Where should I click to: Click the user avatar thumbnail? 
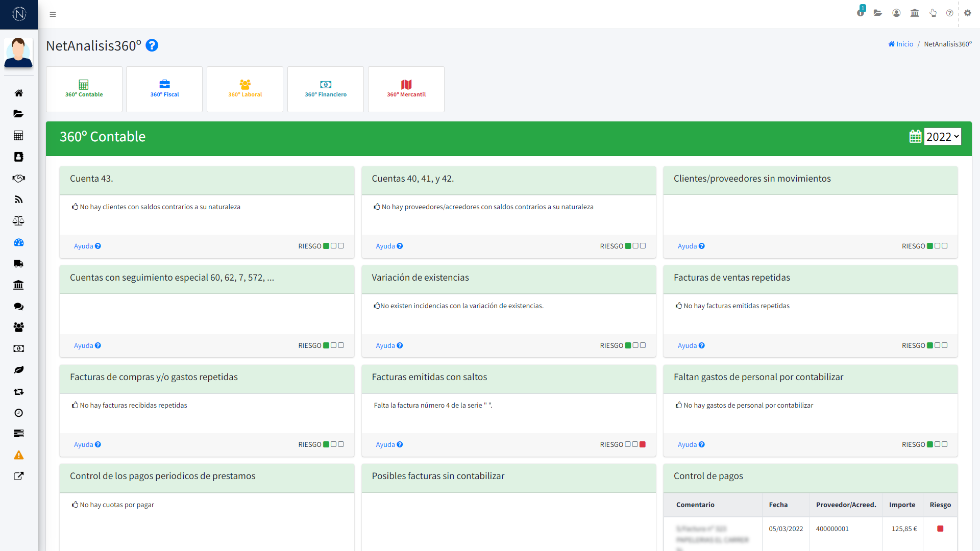click(x=18, y=53)
